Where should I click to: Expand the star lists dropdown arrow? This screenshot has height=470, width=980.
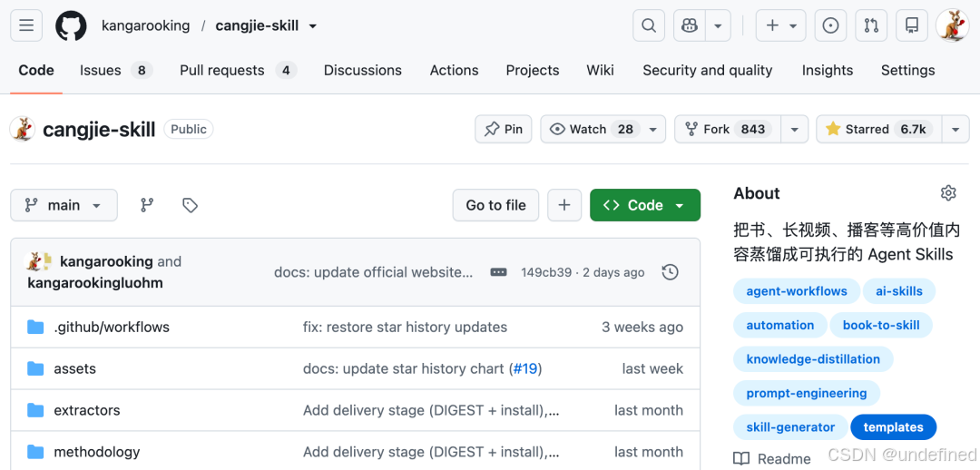955,129
